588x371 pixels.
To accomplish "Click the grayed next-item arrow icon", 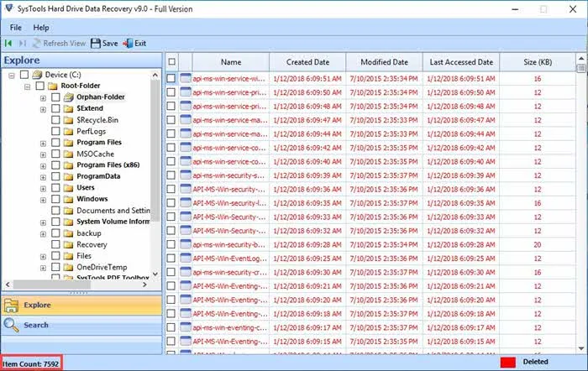I will (x=23, y=44).
